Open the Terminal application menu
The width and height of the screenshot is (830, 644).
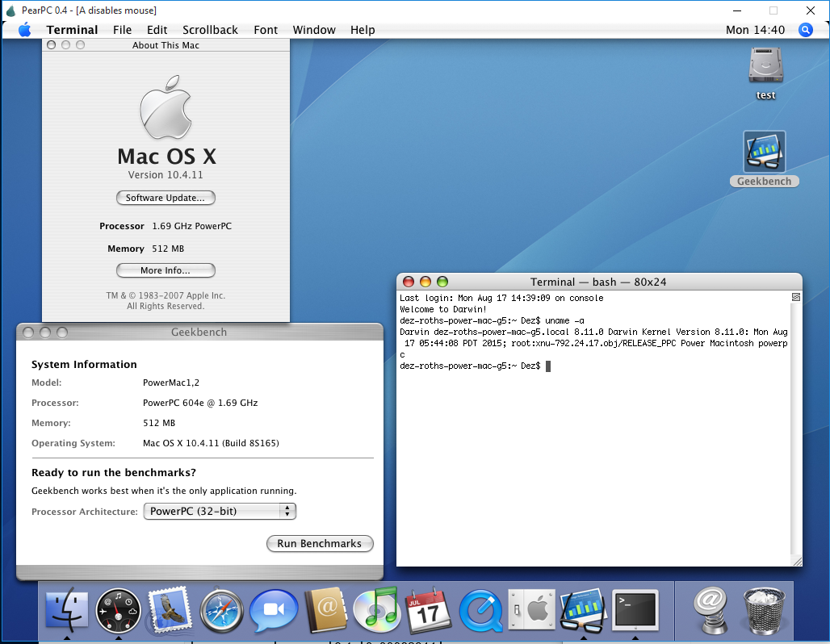pos(72,30)
